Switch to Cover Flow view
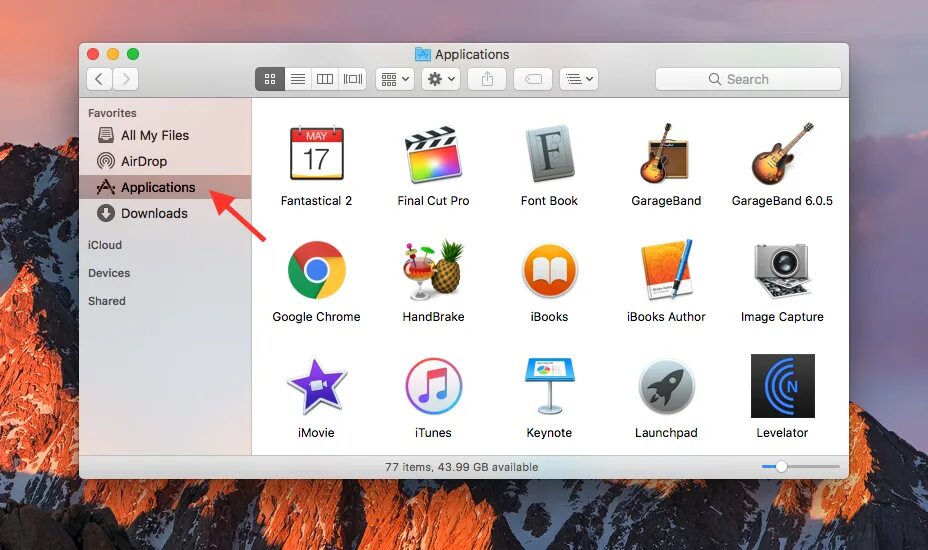The width and height of the screenshot is (928, 550). tap(353, 79)
